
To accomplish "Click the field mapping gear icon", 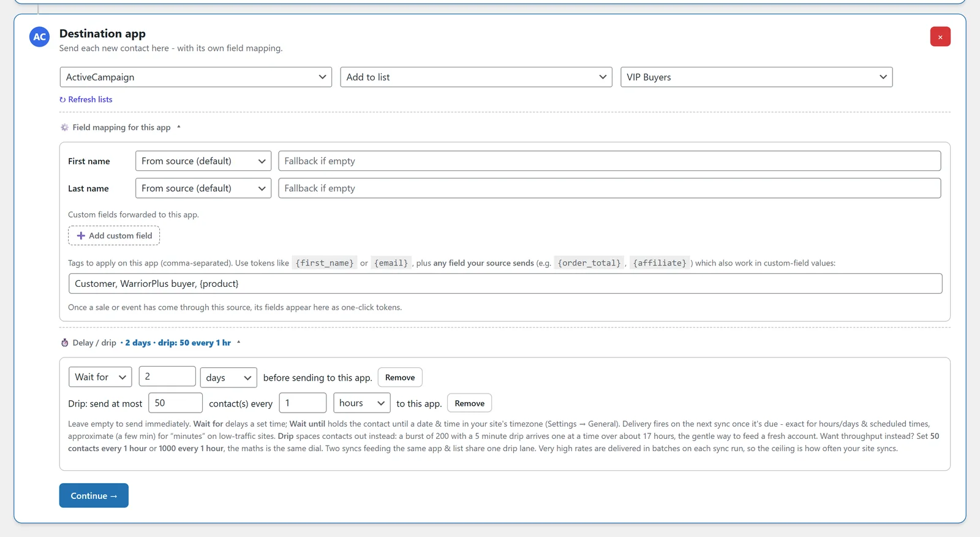I will [x=64, y=128].
